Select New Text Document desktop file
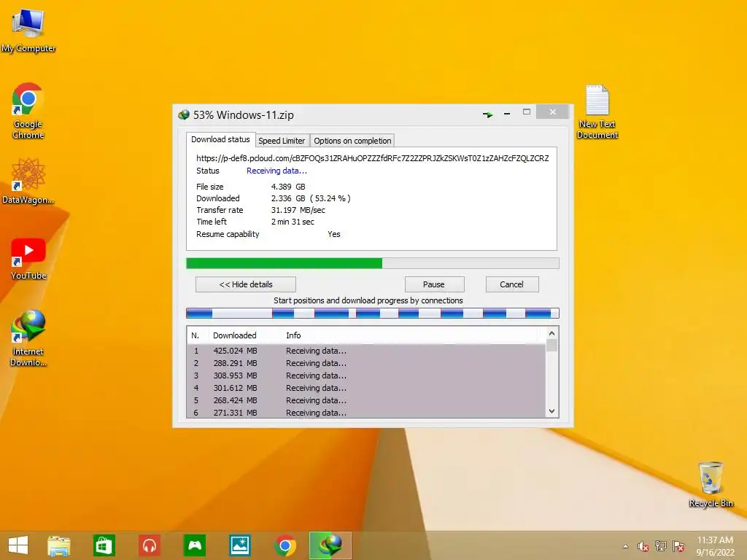747x560 pixels. [597, 112]
